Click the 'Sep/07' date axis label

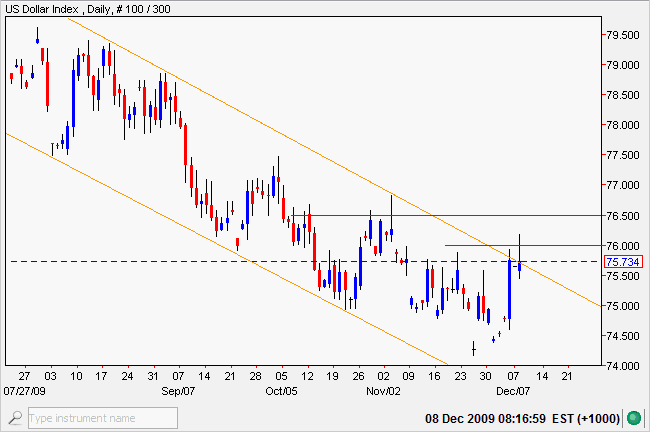(x=178, y=391)
